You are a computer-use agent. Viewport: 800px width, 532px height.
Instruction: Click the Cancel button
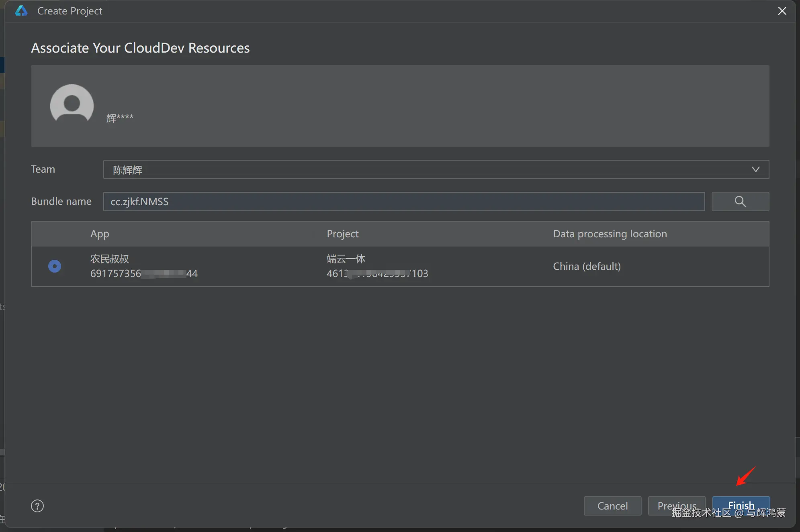coord(612,506)
